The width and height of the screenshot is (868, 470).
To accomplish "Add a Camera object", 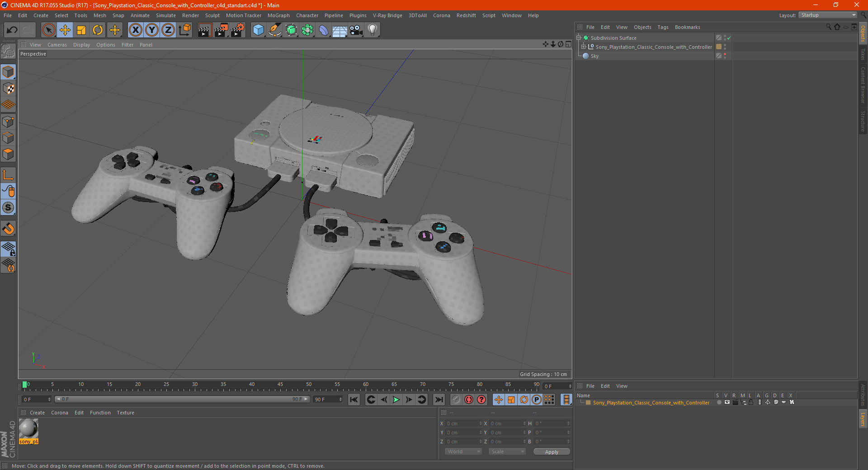I will [356, 30].
